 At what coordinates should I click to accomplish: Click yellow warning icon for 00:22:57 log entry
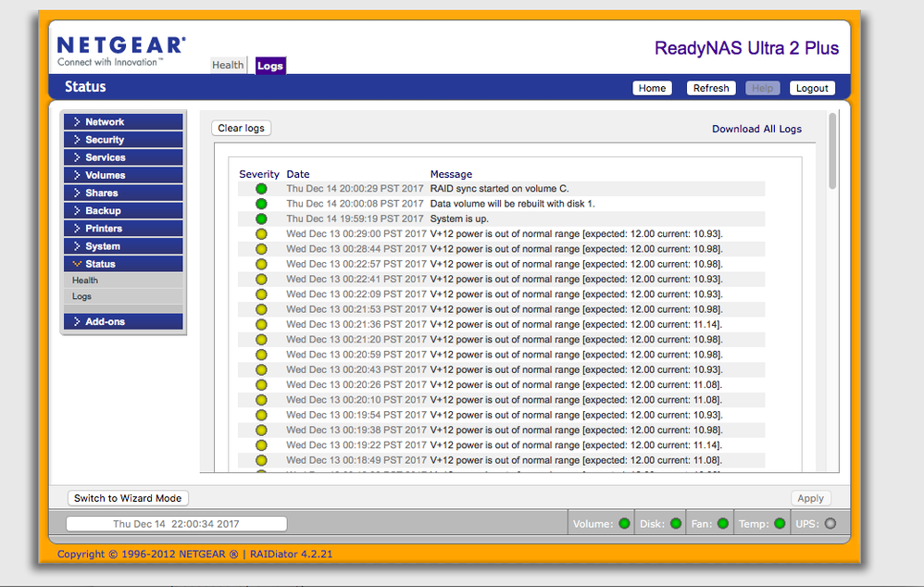[261, 264]
